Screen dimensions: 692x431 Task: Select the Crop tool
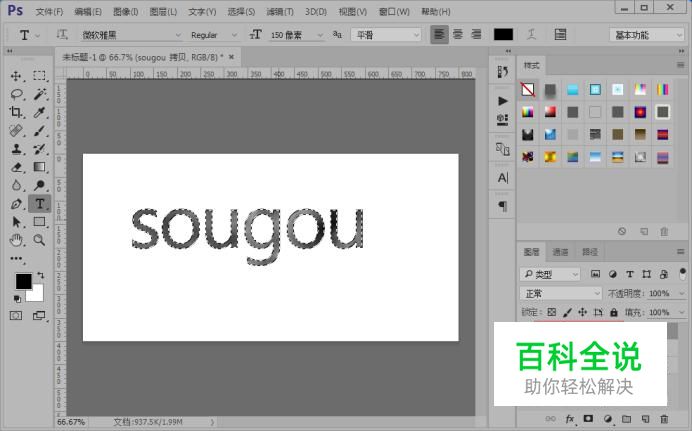(16, 112)
